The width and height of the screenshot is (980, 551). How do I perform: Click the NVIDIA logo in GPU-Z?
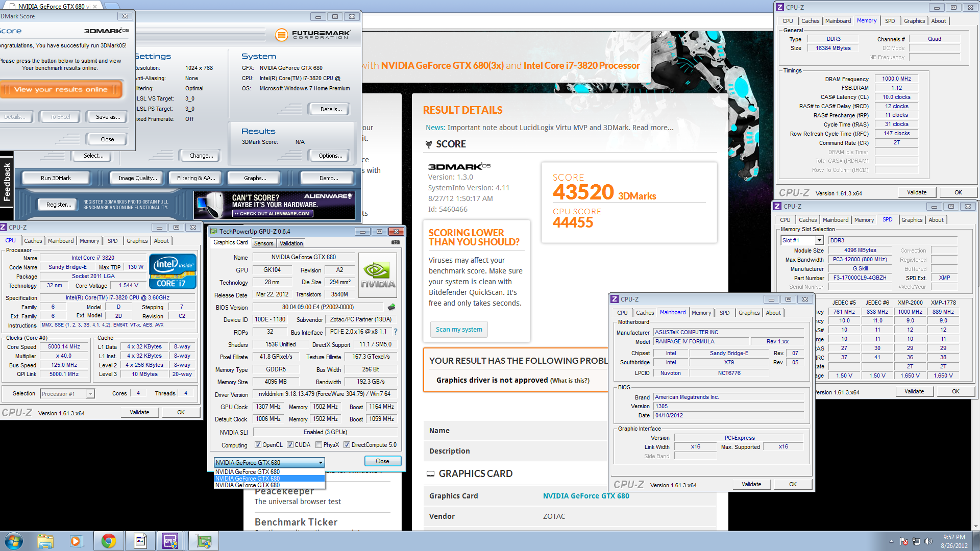pyautogui.click(x=378, y=275)
